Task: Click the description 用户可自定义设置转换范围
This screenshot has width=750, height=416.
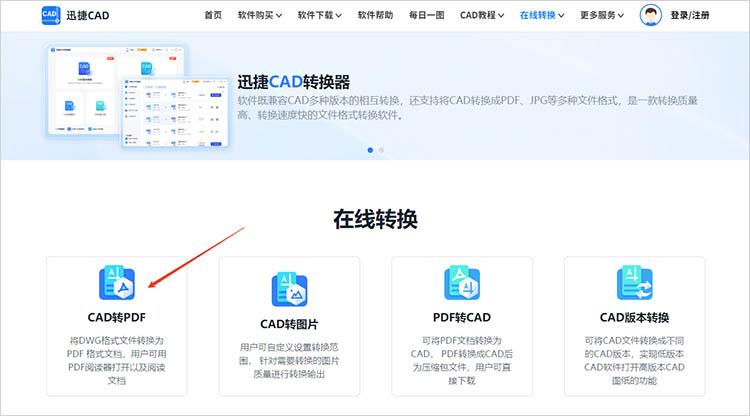Action: (x=289, y=361)
